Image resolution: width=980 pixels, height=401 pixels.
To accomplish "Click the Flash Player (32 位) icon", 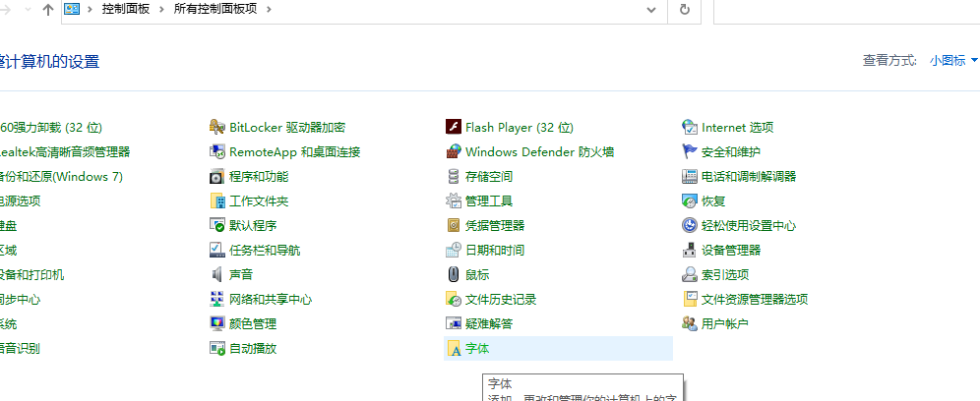I will click(x=454, y=128).
